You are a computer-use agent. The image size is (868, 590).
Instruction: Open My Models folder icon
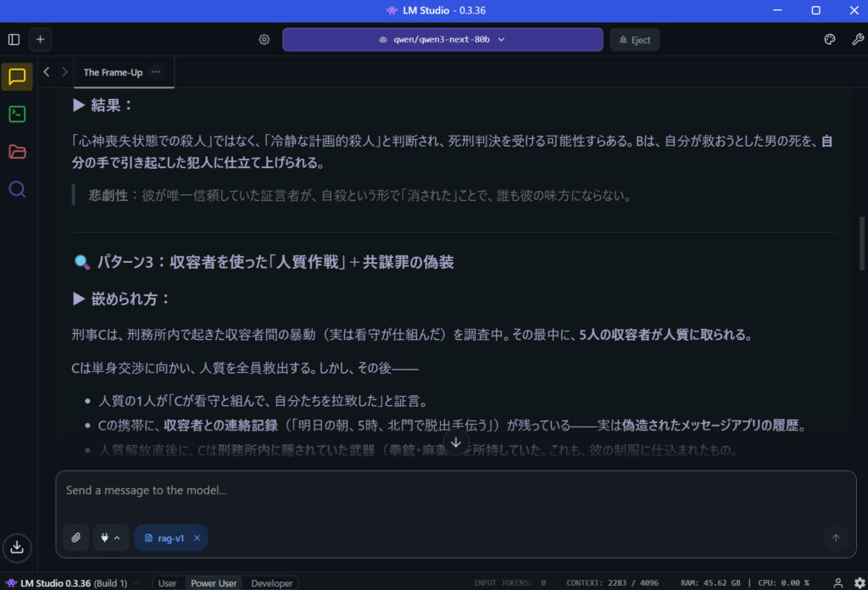[x=17, y=152]
